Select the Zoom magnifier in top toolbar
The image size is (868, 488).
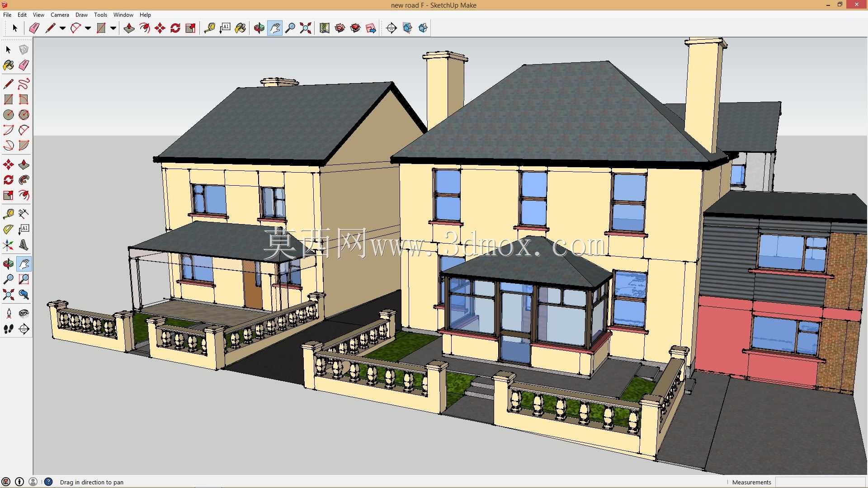click(290, 28)
